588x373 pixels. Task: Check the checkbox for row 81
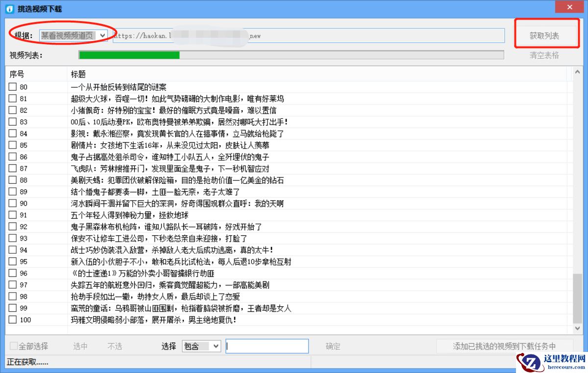pyautogui.click(x=13, y=99)
